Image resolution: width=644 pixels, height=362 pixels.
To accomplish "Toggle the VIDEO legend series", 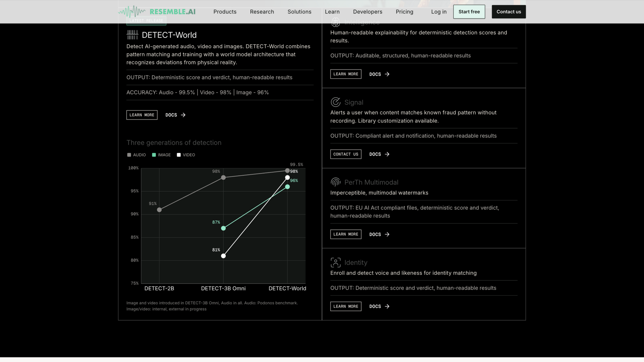I will 186,155.
